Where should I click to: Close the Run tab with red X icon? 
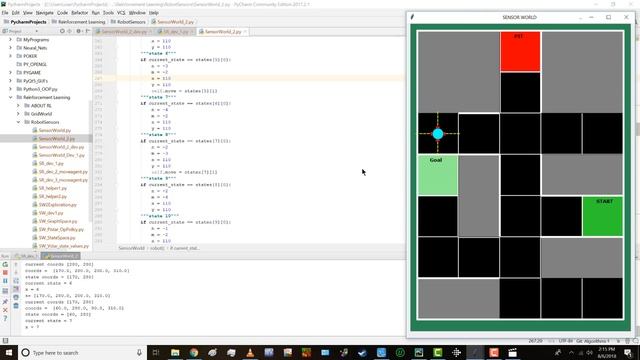5,310
